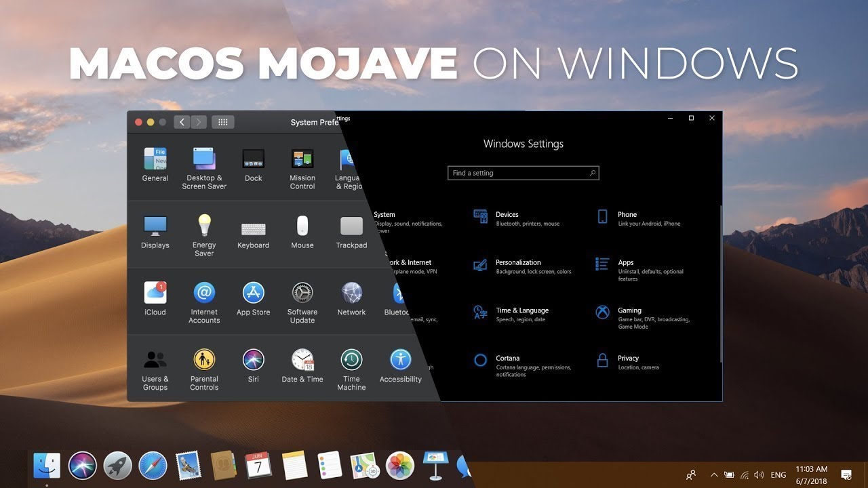Open Notes from the dock
This screenshot has height=488, width=868.
294,465
